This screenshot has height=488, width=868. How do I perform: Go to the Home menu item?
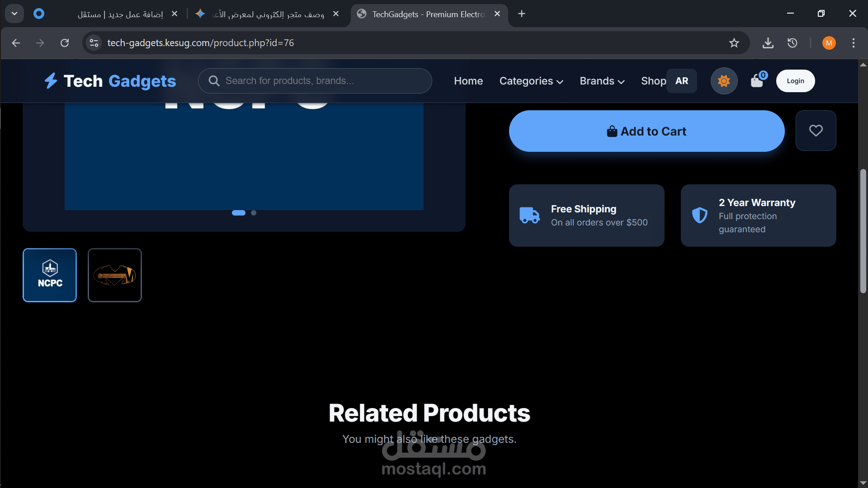pyautogui.click(x=468, y=81)
